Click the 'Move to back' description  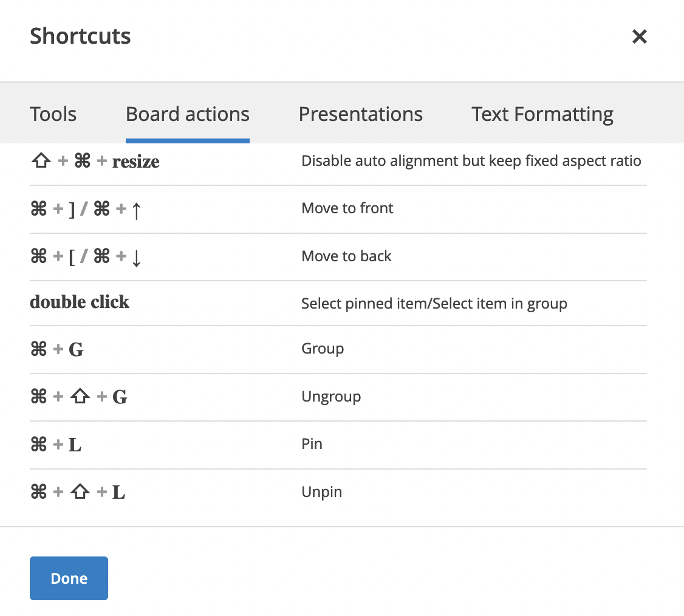[346, 256]
